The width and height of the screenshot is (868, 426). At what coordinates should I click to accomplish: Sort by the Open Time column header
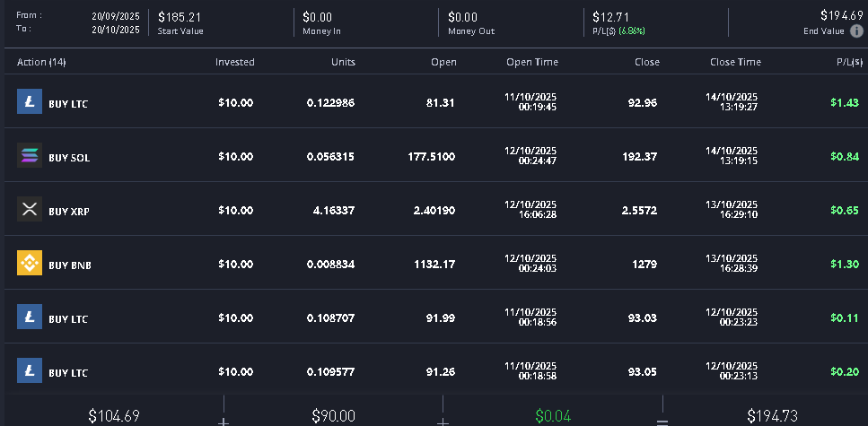532,62
